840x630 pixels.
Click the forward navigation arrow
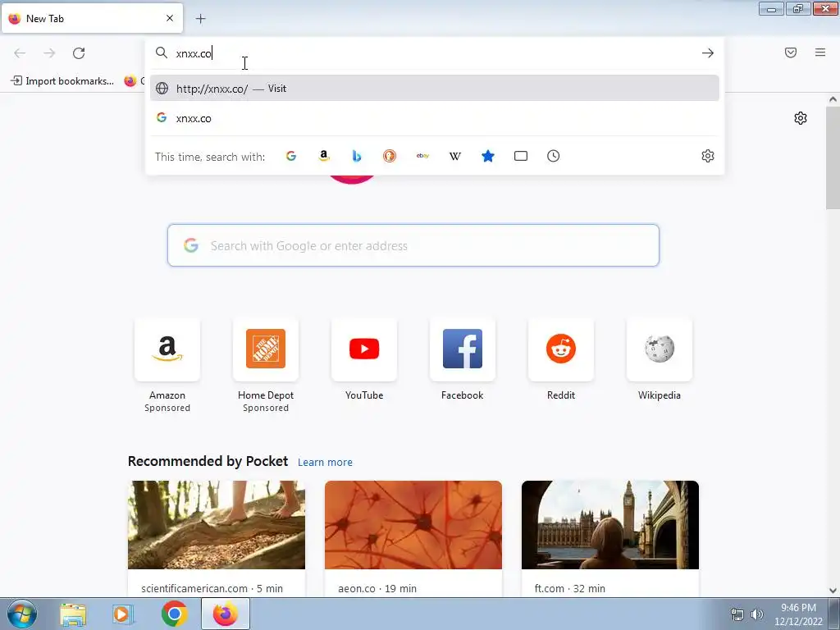point(49,53)
